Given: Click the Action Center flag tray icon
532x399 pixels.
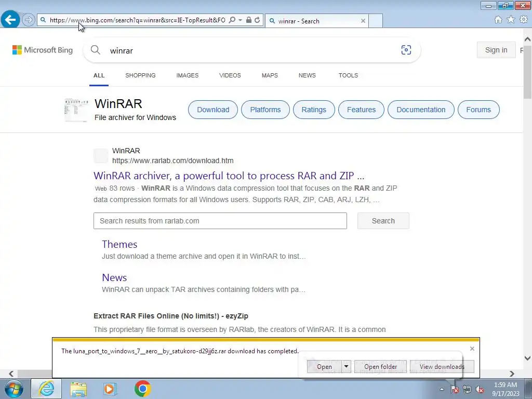Looking at the screenshot, I should coord(455,390).
